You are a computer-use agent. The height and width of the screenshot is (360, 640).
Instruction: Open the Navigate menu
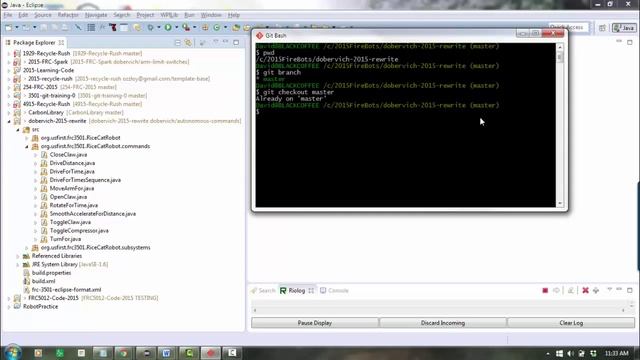96,15
